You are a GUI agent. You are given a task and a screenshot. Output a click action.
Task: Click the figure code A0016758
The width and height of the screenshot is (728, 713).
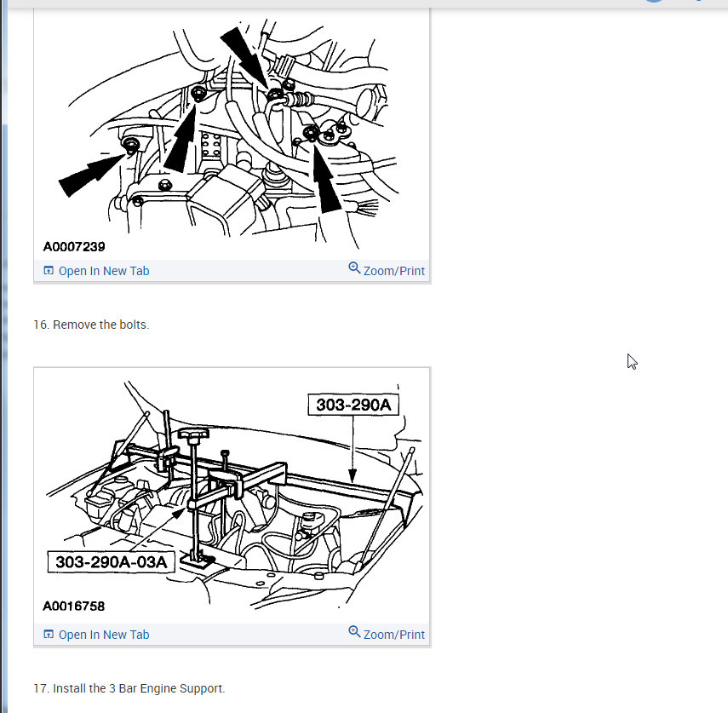click(74, 607)
